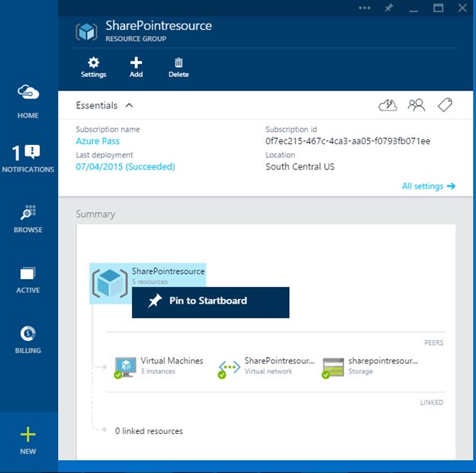The width and height of the screenshot is (476, 473).
Task: Minimize the SharePointresource blade
Action: click(x=413, y=11)
